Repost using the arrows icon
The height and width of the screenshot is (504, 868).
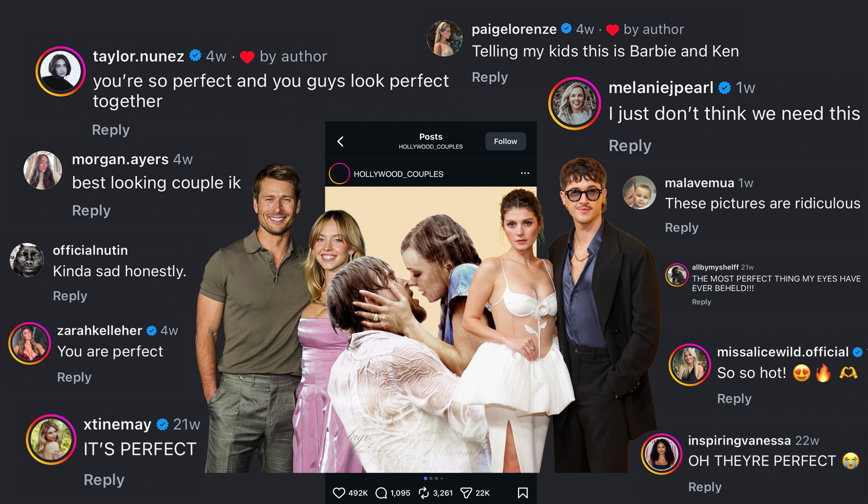[423, 493]
